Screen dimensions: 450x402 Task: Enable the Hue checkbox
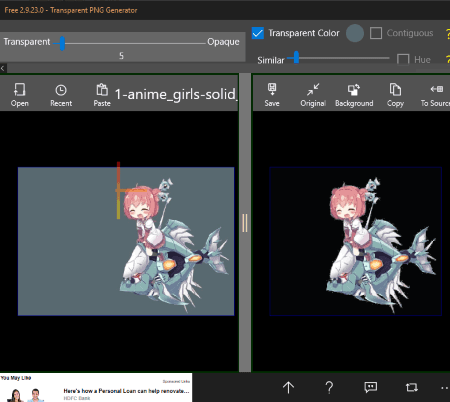[x=403, y=59]
